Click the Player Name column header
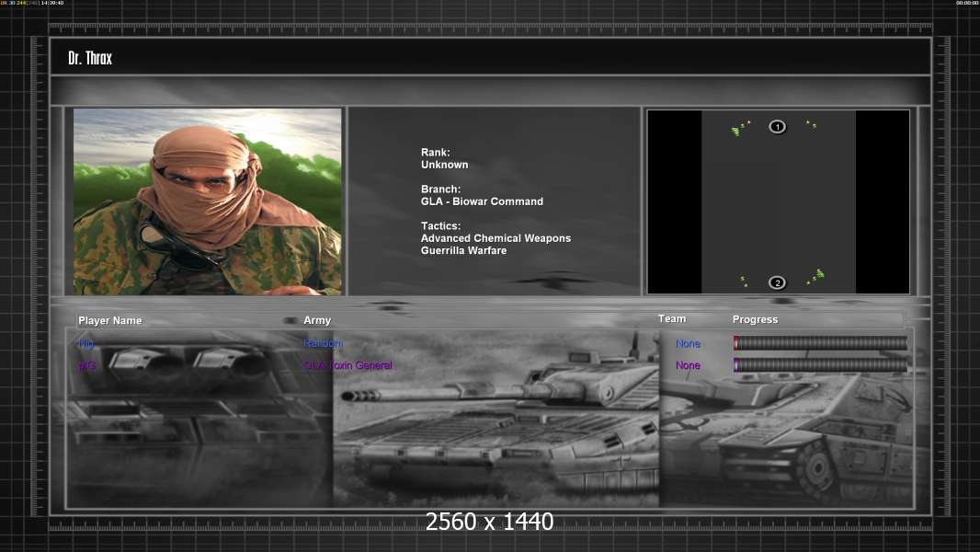980x552 pixels. pos(110,321)
